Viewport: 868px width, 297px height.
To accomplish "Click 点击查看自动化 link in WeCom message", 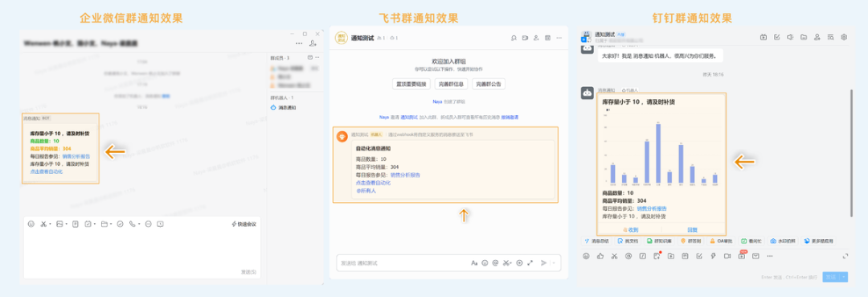I will click(47, 171).
